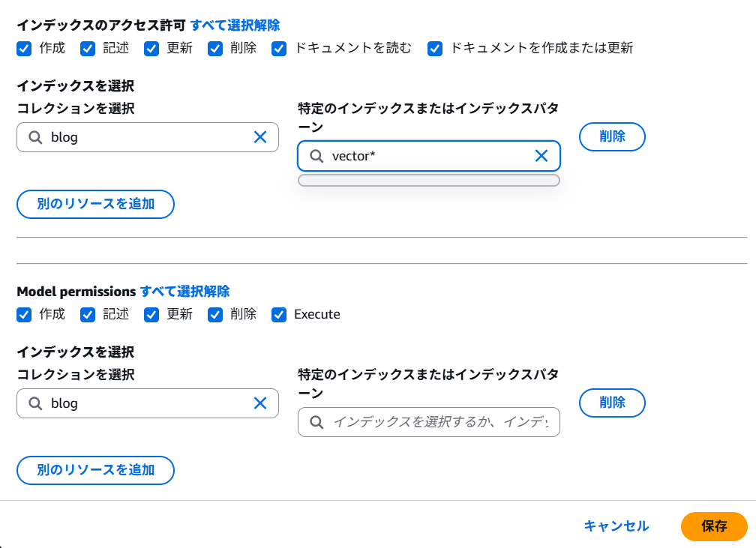Open the empty index pattern combo box
This screenshot has height=548, width=756.
pyautogui.click(x=429, y=422)
